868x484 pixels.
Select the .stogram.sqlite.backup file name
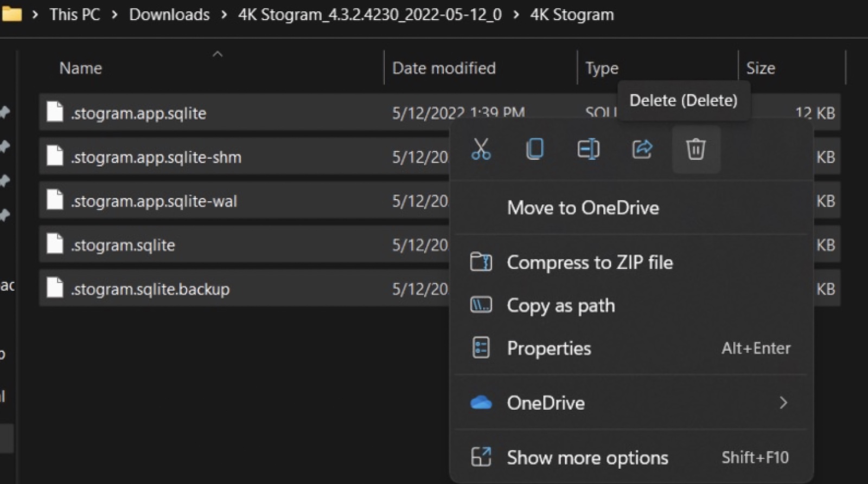tap(150, 289)
